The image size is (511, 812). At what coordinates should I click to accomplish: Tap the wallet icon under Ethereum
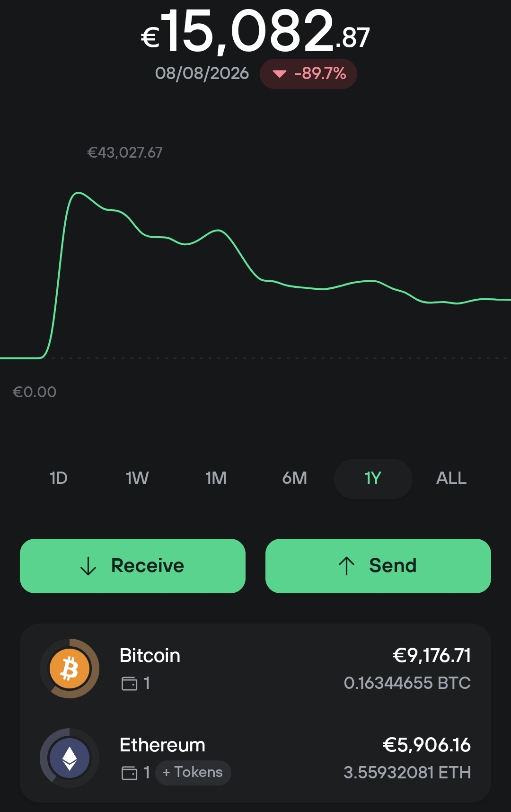coord(129,773)
